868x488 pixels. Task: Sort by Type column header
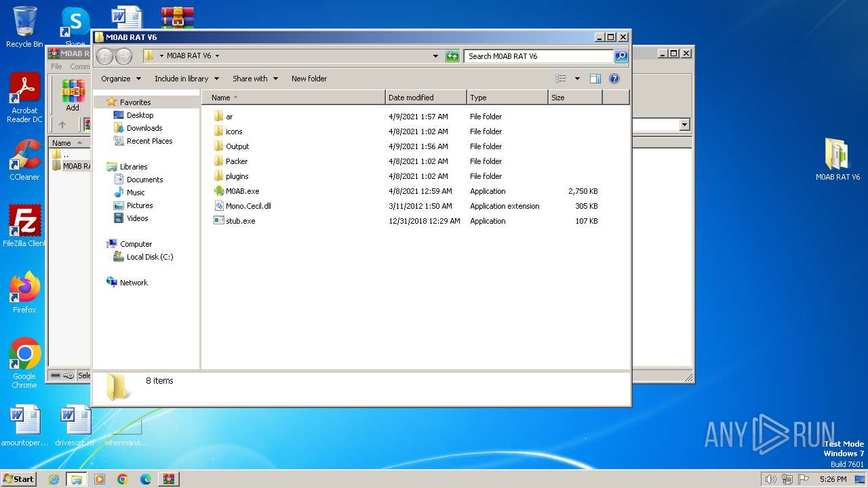pos(507,98)
